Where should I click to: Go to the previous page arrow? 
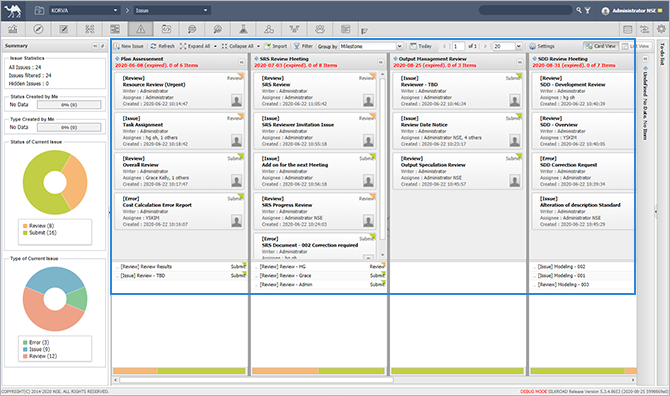[x=444, y=46]
